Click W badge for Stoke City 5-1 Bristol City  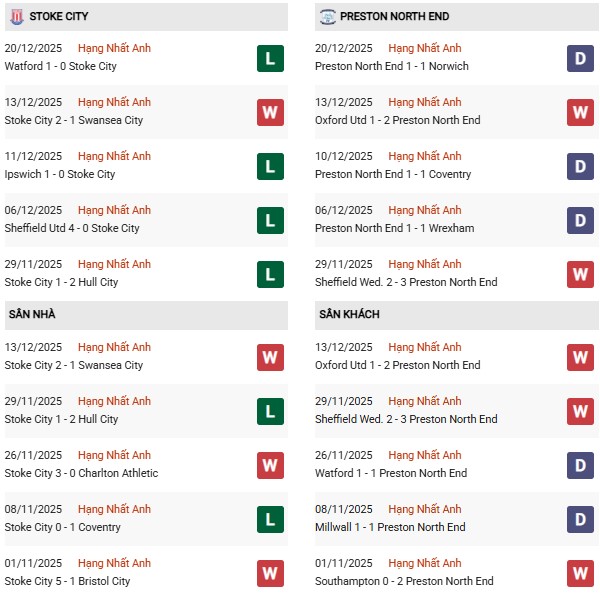[x=270, y=573]
